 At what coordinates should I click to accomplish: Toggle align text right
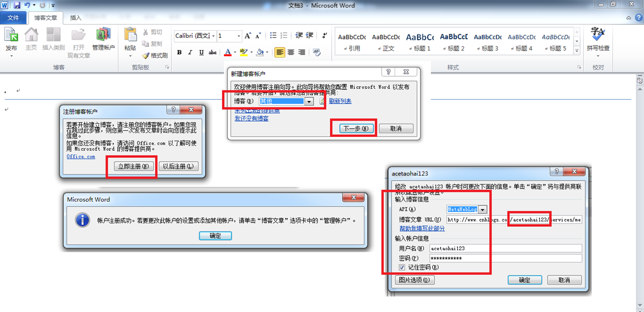tap(302, 52)
